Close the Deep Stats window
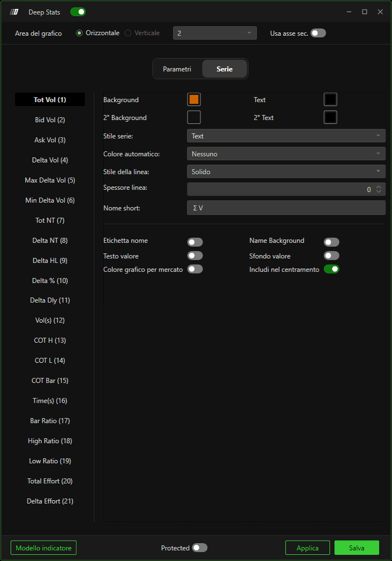392x561 pixels. click(x=380, y=12)
